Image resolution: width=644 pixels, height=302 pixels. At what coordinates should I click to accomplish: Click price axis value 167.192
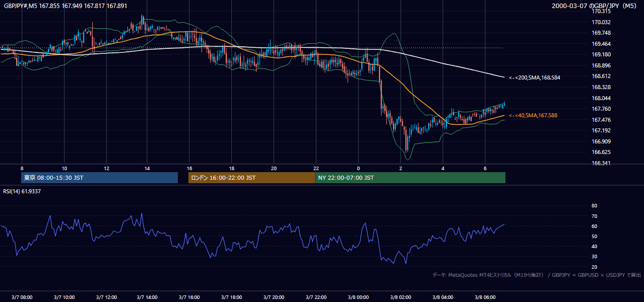pyautogui.click(x=602, y=130)
